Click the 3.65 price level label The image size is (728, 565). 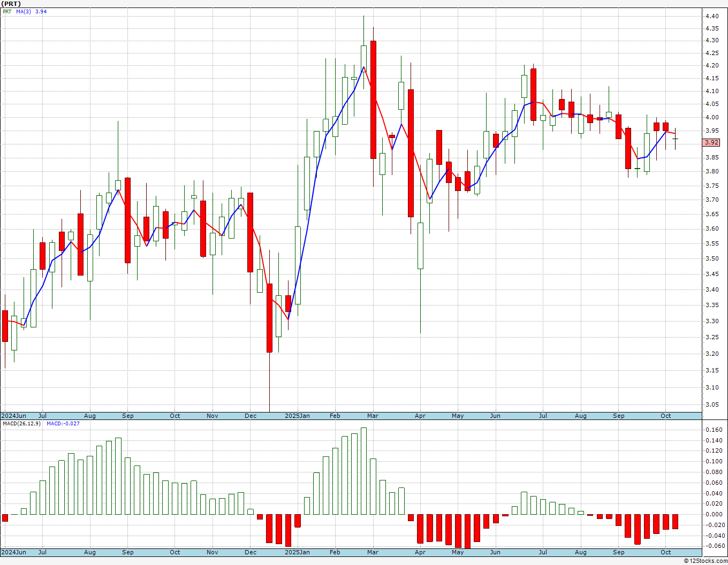pyautogui.click(x=712, y=214)
